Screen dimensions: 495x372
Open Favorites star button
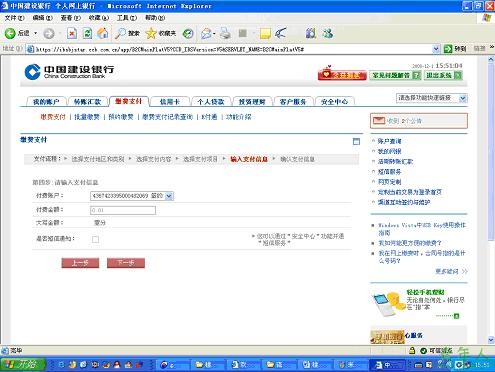click(x=161, y=33)
